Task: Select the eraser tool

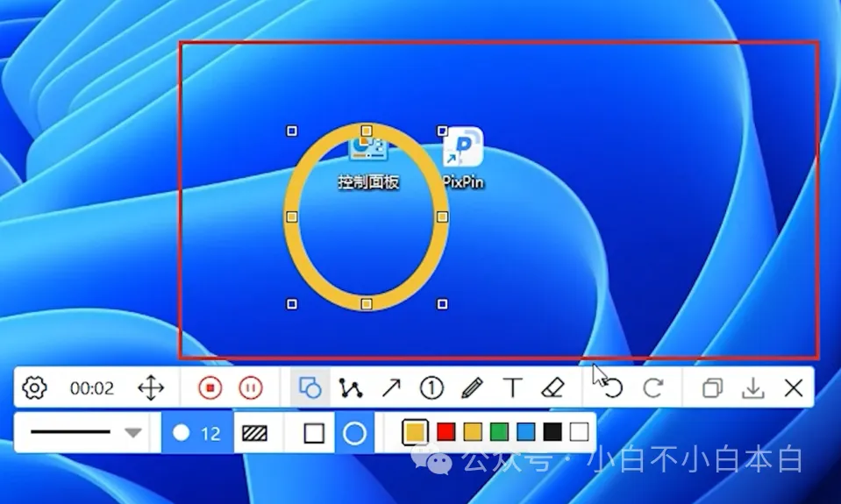Action: point(552,387)
